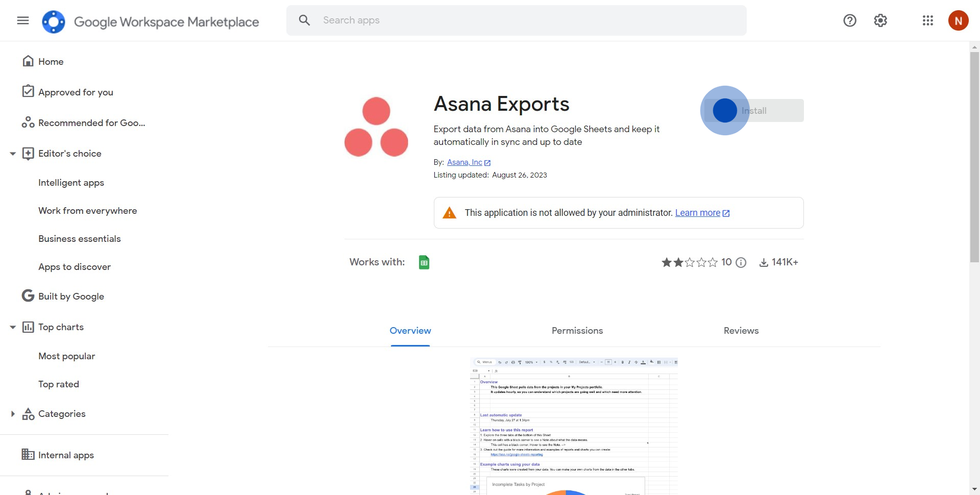Viewport: 980px width, 495px height.
Task: Expand the Categories section arrow
Action: tap(13, 414)
